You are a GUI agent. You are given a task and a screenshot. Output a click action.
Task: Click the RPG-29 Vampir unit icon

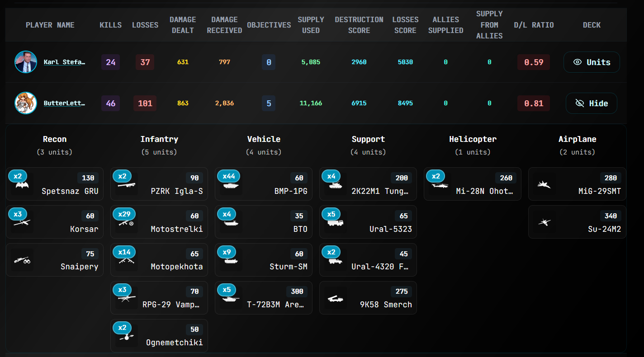coord(127,299)
